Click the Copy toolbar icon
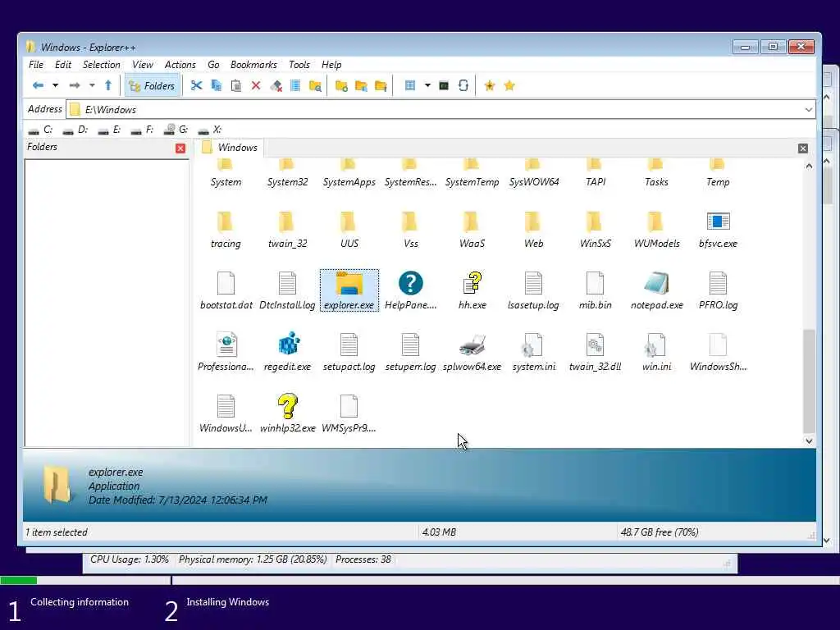Image resolution: width=840 pixels, height=630 pixels. point(217,85)
